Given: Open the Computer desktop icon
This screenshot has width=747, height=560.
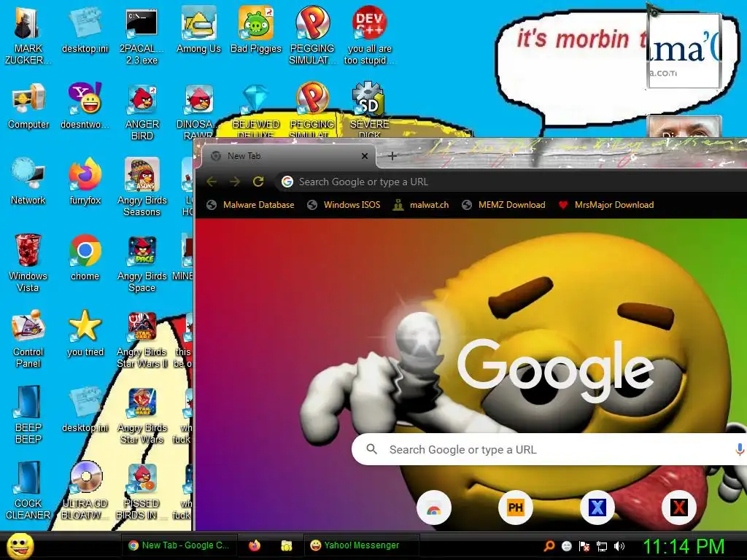Looking at the screenshot, I should click(28, 106).
